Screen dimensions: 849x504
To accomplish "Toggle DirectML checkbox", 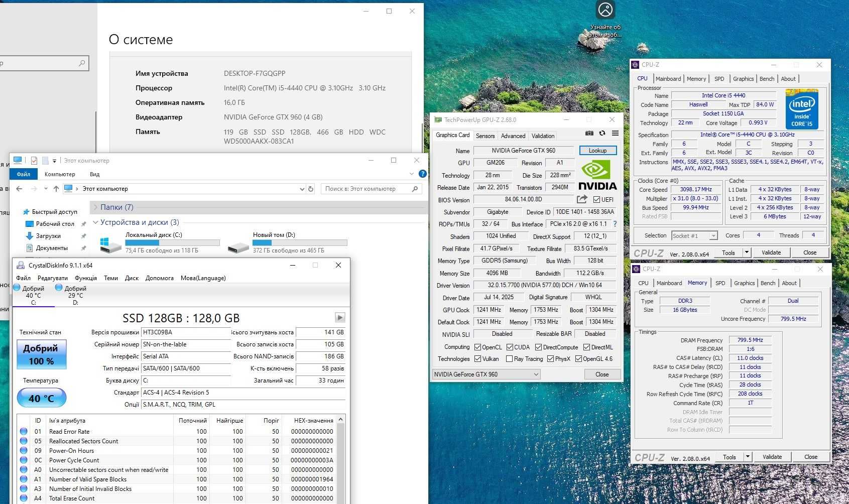I will click(586, 347).
